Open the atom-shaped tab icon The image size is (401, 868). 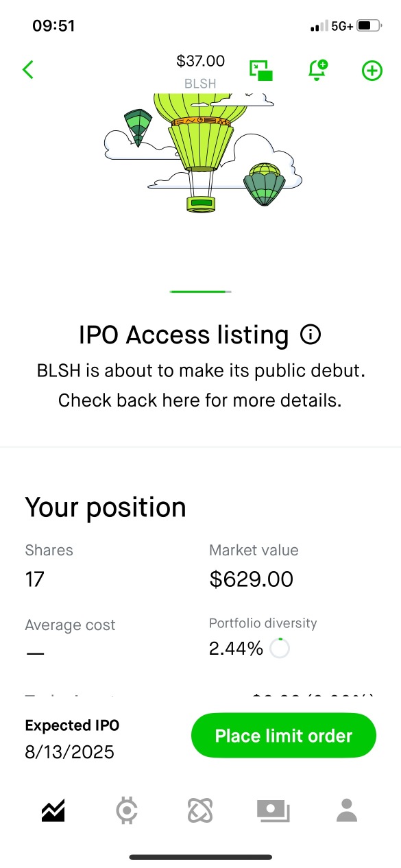200,811
